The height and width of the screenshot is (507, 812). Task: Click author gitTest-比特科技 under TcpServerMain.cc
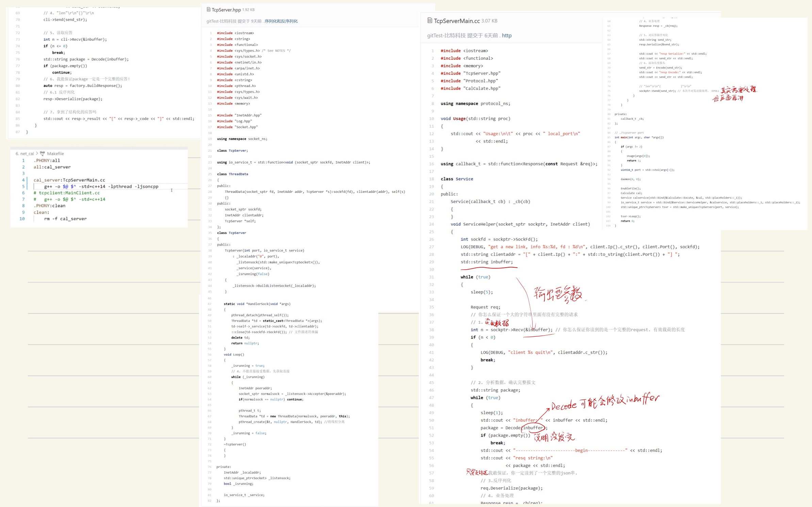446,36
